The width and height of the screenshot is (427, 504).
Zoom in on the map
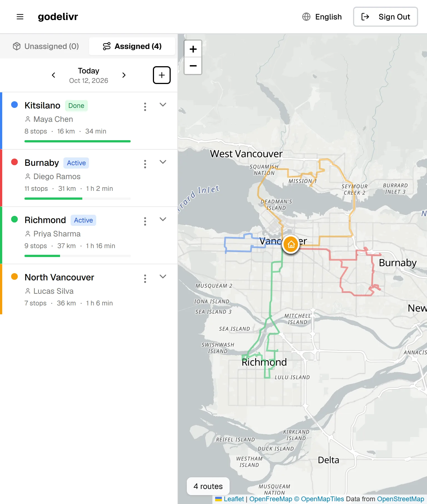pyautogui.click(x=193, y=49)
